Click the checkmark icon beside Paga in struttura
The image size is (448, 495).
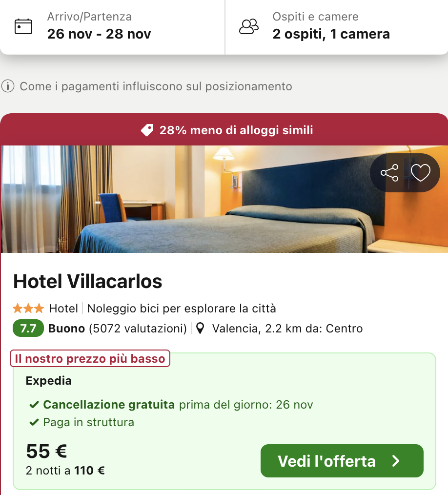click(34, 422)
